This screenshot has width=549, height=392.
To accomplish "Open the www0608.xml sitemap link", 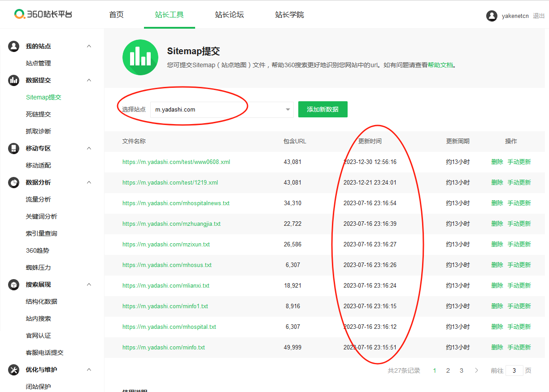I will (x=176, y=162).
